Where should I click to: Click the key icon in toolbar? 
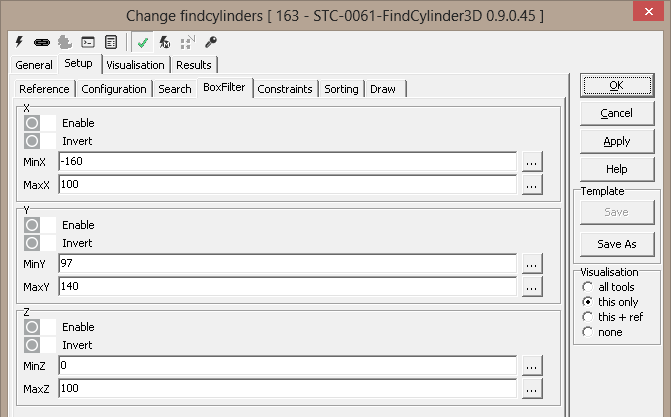pyautogui.click(x=211, y=42)
